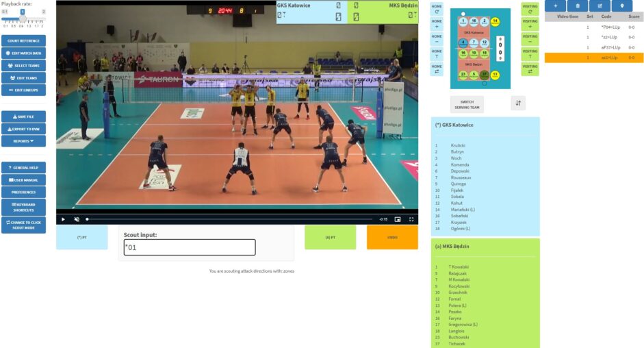Enter fullscreen video mode

[x=411, y=219]
